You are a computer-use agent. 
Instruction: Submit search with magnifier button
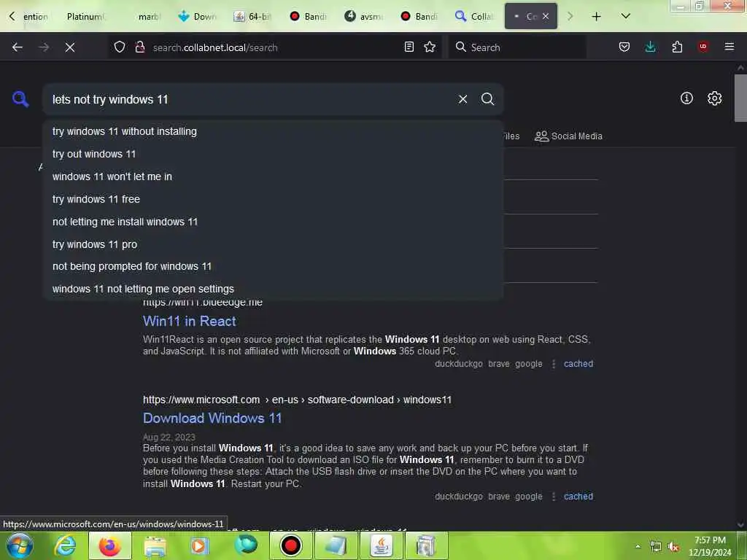pyautogui.click(x=487, y=99)
